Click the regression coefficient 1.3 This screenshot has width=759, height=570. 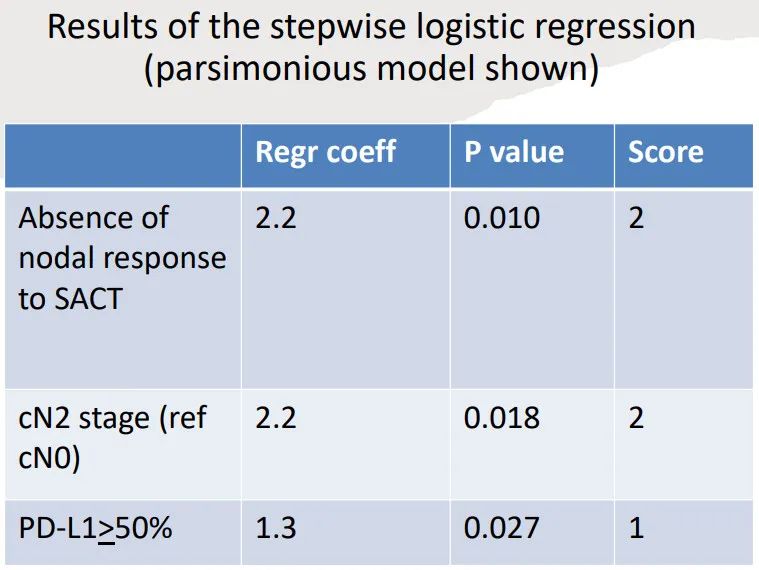point(276,528)
